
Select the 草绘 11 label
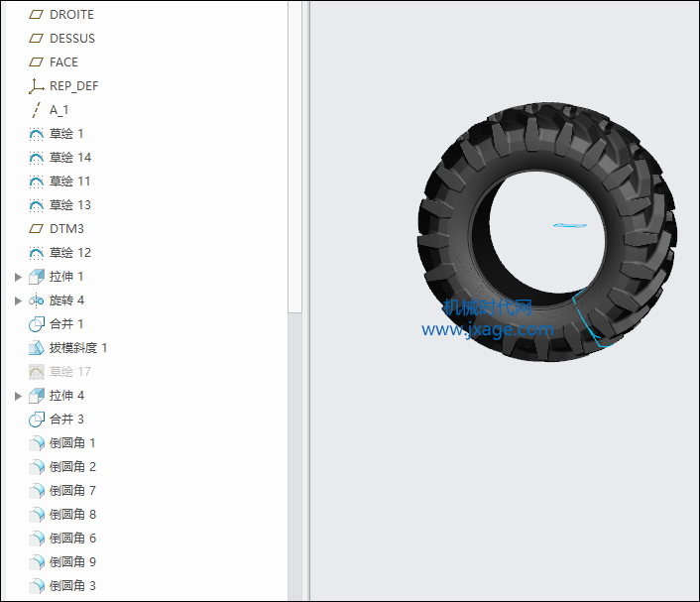(69, 181)
